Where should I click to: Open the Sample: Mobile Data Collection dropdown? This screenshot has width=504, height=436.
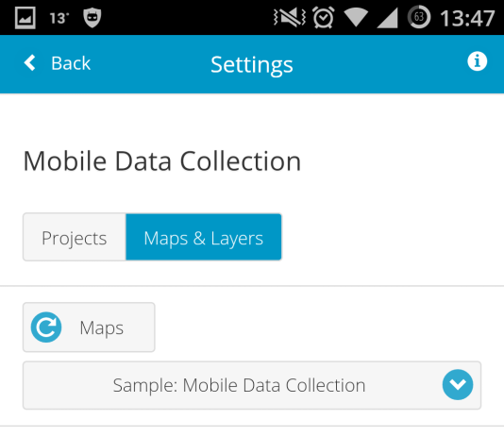tap(252, 385)
